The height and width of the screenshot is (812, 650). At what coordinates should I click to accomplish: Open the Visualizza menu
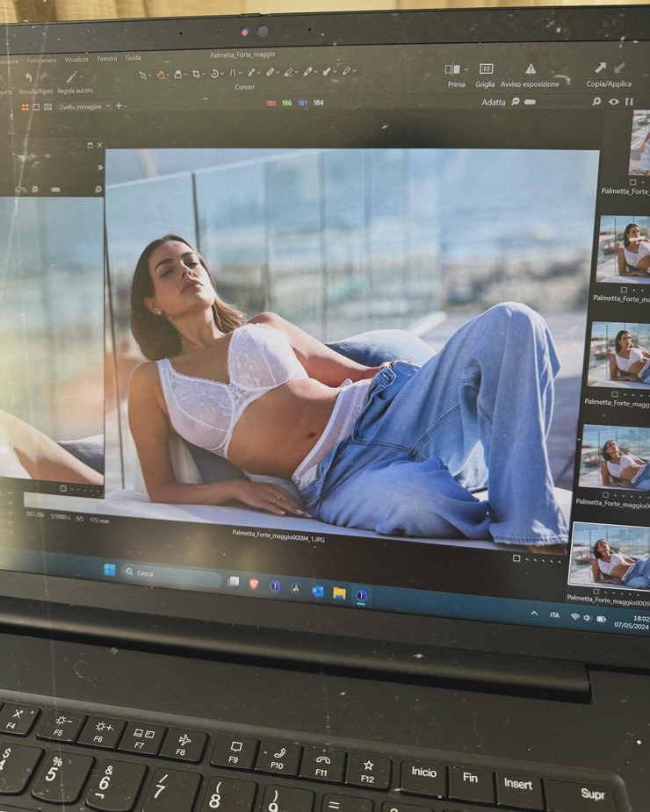click(x=76, y=60)
